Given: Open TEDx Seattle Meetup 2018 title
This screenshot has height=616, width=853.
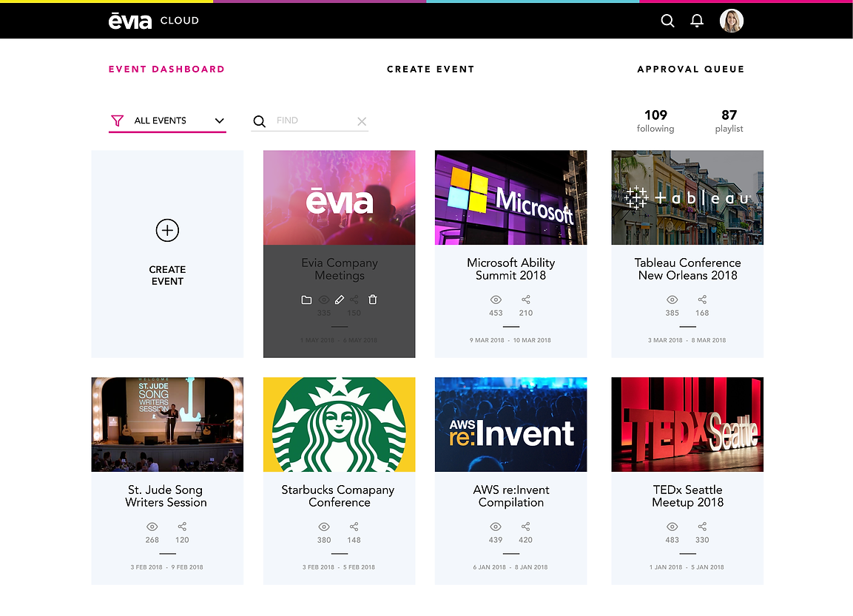Looking at the screenshot, I should point(687,496).
